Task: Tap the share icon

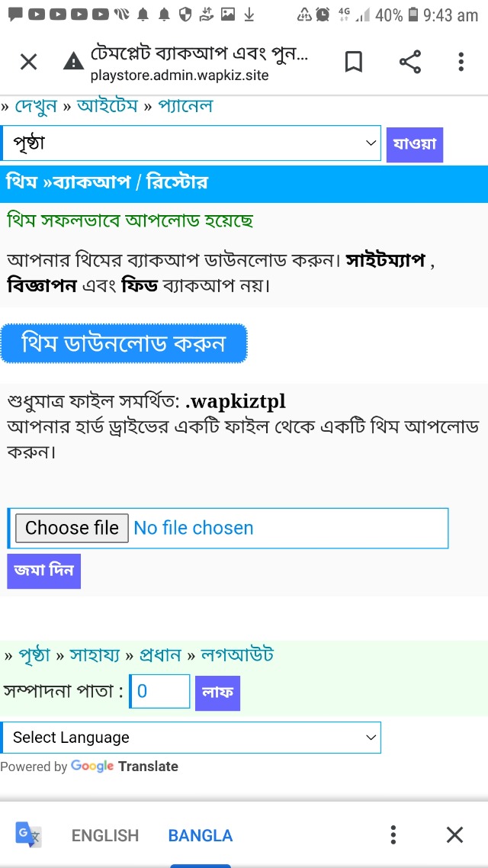Action: tap(410, 62)
